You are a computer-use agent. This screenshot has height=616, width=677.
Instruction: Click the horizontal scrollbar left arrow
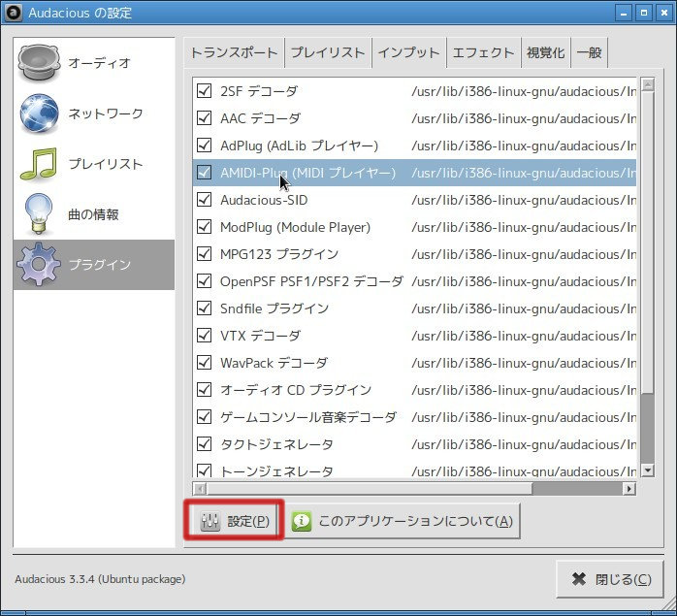[199, 489]
